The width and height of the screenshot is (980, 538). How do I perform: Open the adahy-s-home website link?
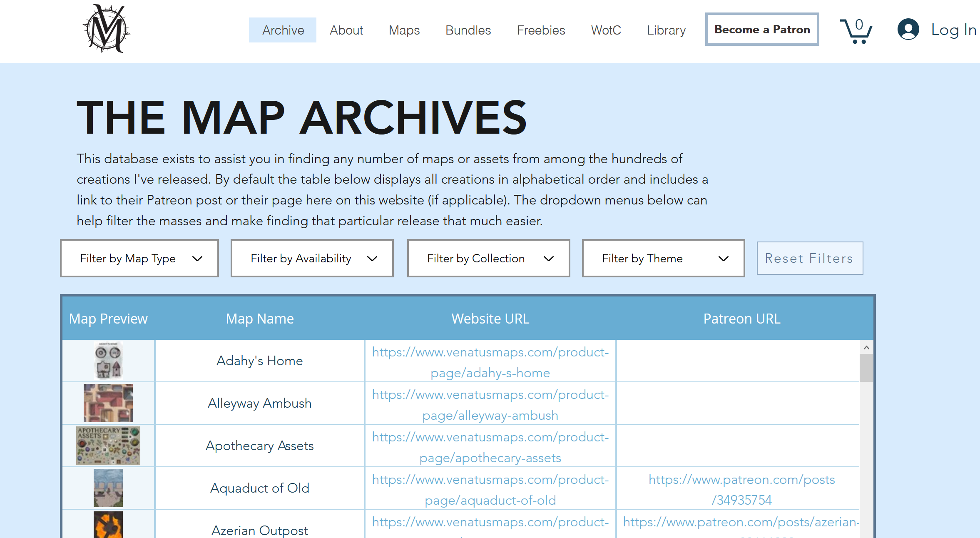click(490, 362)
